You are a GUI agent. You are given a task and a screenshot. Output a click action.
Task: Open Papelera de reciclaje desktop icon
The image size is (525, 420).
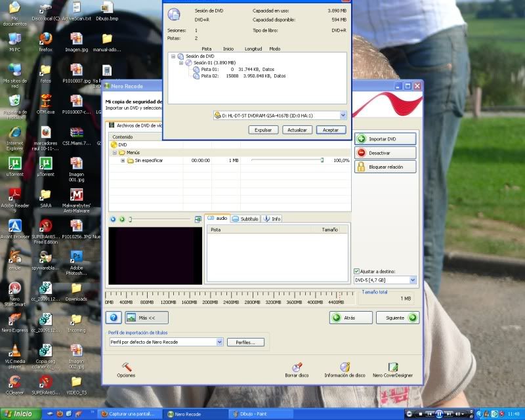click(x=14, y=107)
